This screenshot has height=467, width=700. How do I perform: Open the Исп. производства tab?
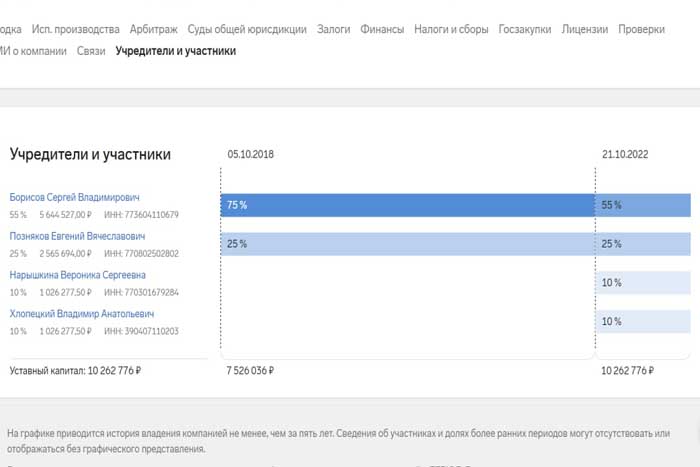point(75,30)
